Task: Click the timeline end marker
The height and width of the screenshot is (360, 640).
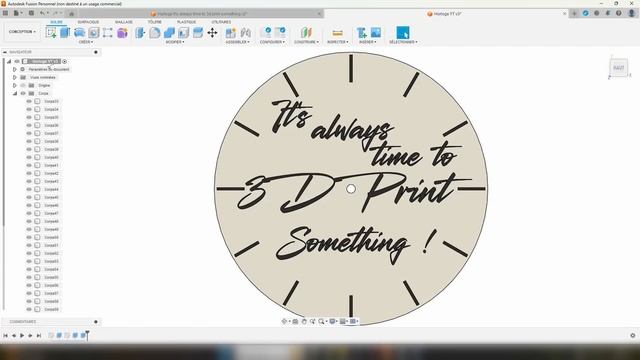Action: click(x=87, y=335)
